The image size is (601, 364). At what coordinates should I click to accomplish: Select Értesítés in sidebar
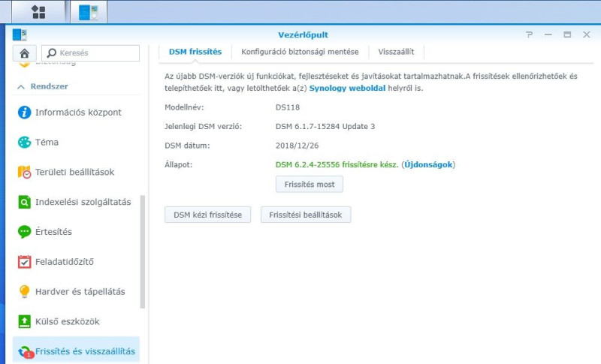tap(76, 232)
